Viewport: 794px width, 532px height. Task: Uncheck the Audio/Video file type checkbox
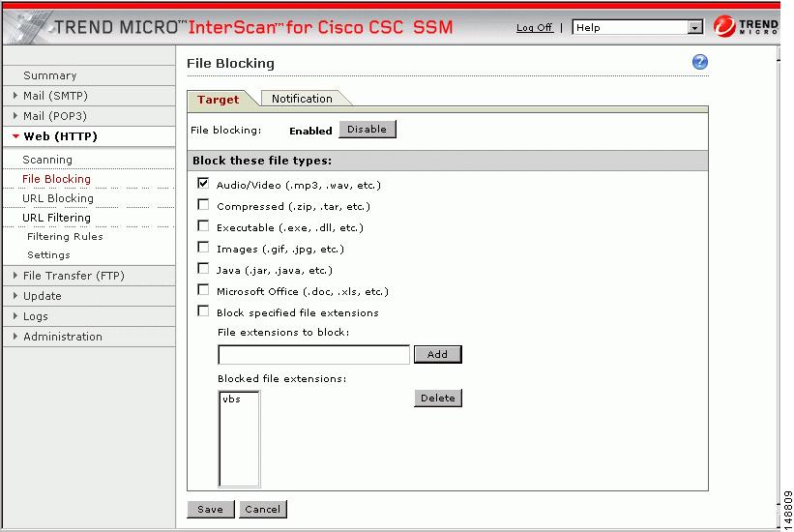point(203,184)
